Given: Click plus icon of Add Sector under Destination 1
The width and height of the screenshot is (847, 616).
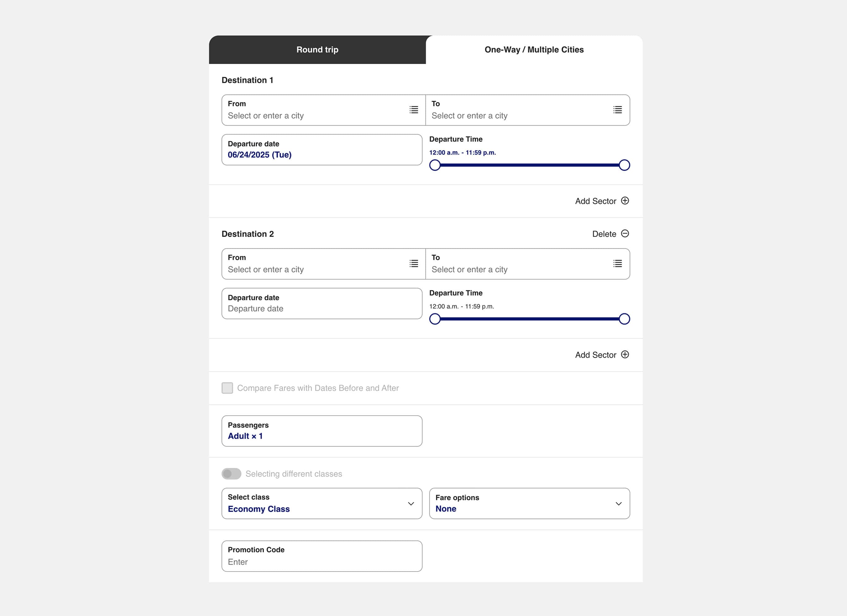Looking at the screenshot, I should coord(625,201).
